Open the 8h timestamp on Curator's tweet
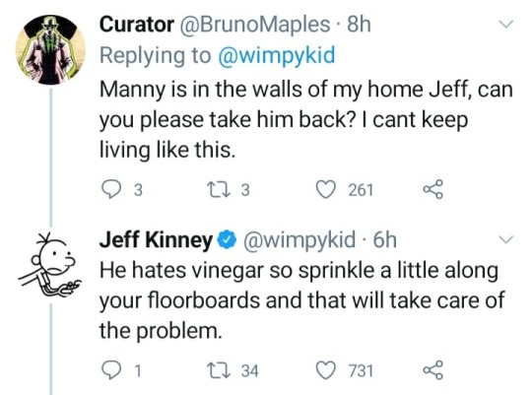This screenshot has width=532, height=395. (359, 25)
